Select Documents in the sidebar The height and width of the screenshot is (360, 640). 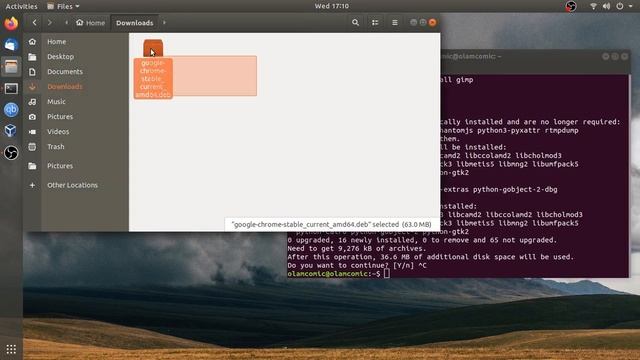(64, 72)
